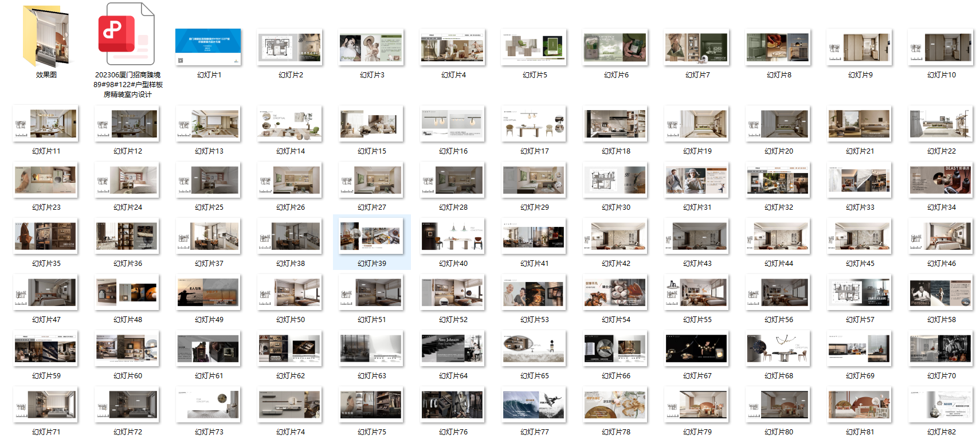Click the 幻灯片6 green thumbnail
This screenshot has width=980, height=439.
click(616, 47)
